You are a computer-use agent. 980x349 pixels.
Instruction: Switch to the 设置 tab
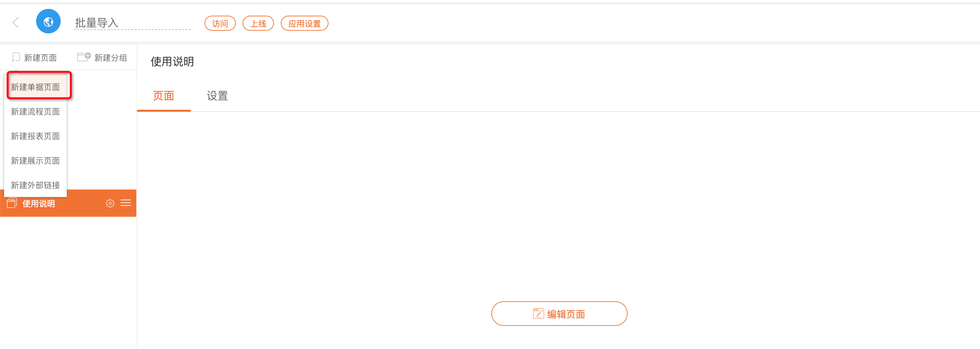tap(217, 96)
